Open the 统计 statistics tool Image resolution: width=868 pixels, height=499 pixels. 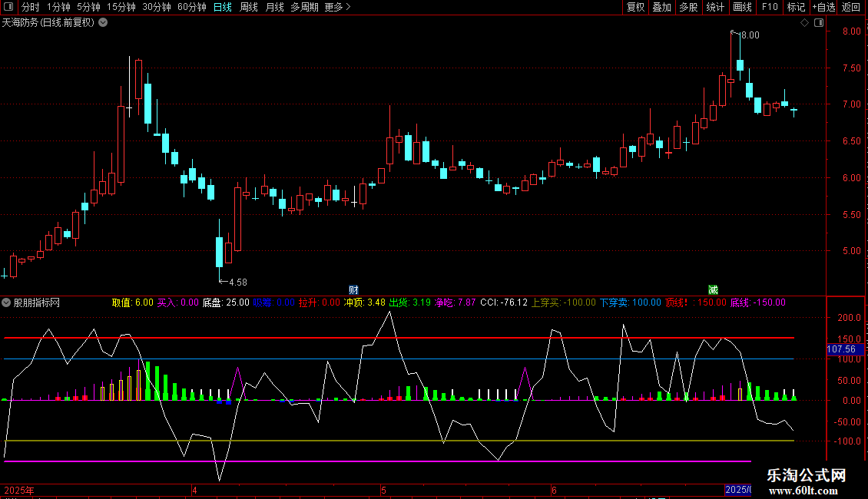(x=715, y=7)
